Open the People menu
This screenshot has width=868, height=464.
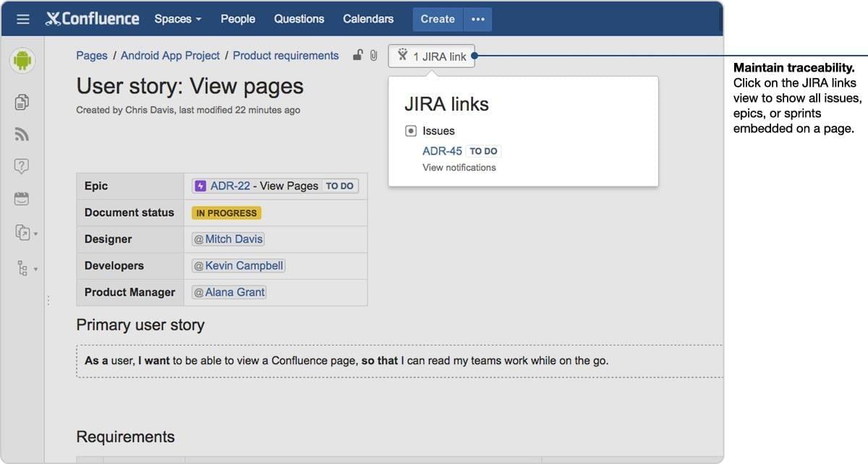pos(238,19)
